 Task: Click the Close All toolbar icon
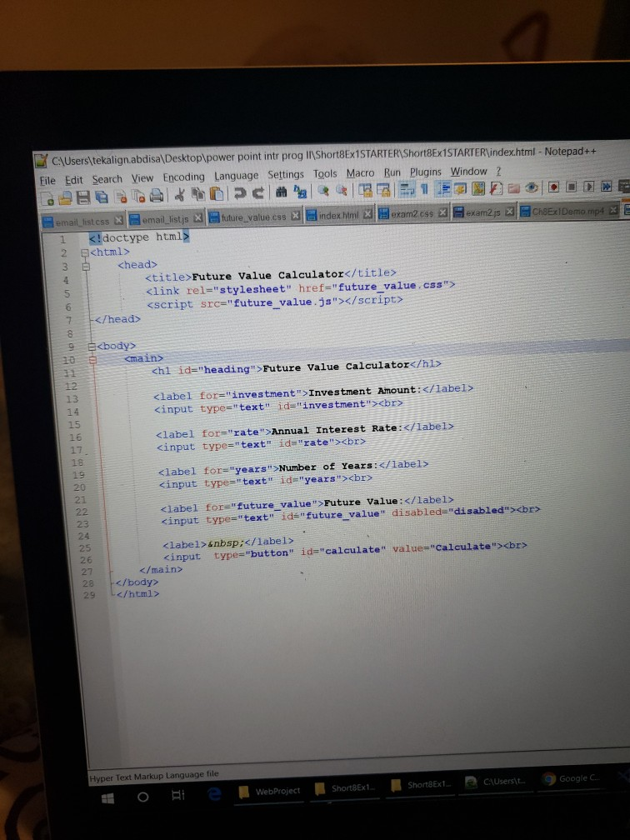[138, 196]
